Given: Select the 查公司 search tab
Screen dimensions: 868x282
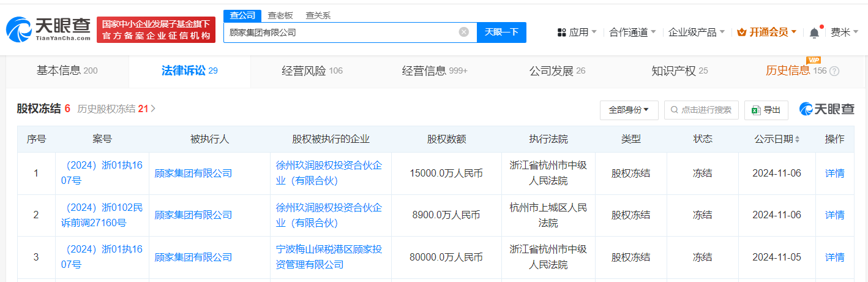Looking at the screenshot, I should tap(242, 15).
